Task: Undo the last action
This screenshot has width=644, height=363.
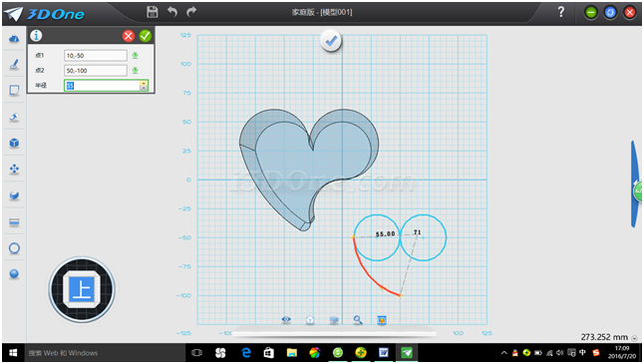Action: (172, 12)
